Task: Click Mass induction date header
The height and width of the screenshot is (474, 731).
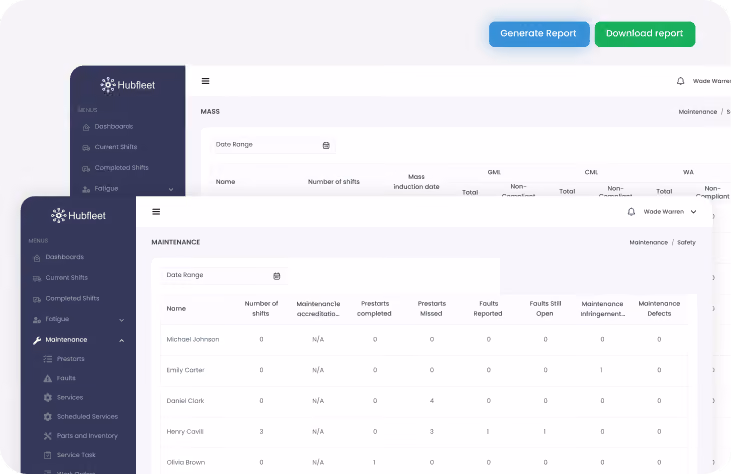Action: click(x=416, y=182)
